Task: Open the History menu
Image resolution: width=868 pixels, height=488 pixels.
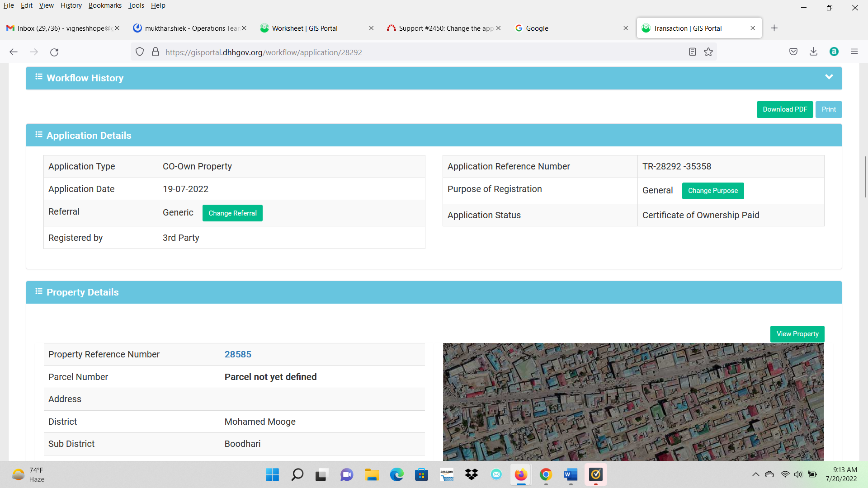Action: point(71,5)
